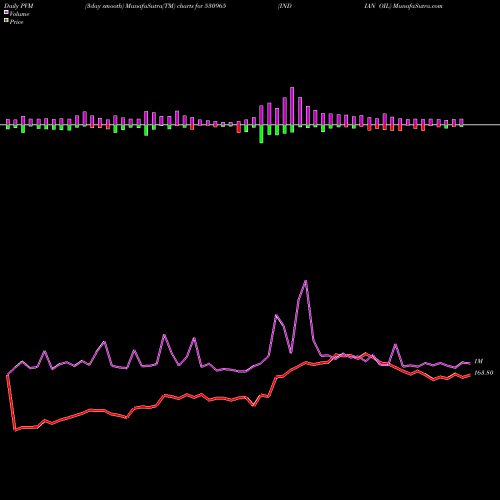
Task: Click the tallest green bar below the baseline
Action: [261, 134]
